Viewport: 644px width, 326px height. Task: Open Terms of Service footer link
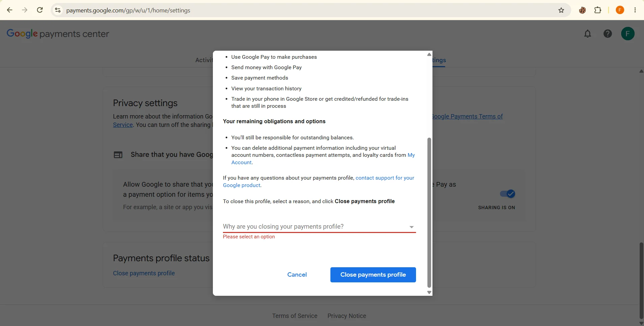294,316
